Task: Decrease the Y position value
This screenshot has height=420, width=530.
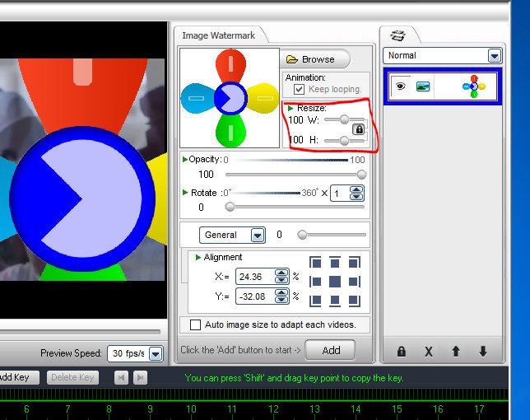Action: point(281,300)
